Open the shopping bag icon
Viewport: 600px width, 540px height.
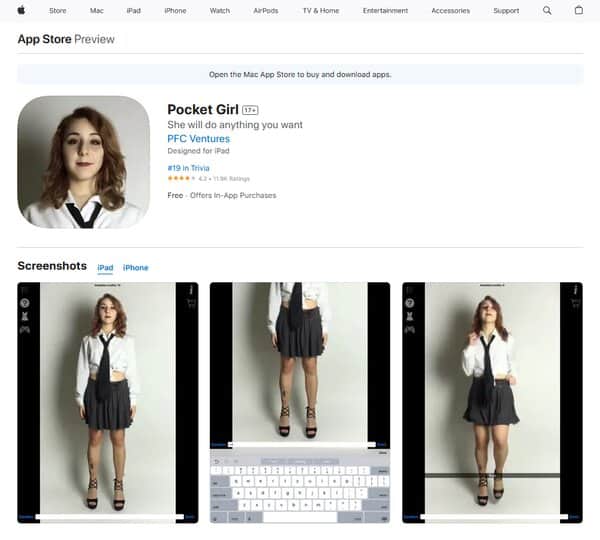(579, 10)
